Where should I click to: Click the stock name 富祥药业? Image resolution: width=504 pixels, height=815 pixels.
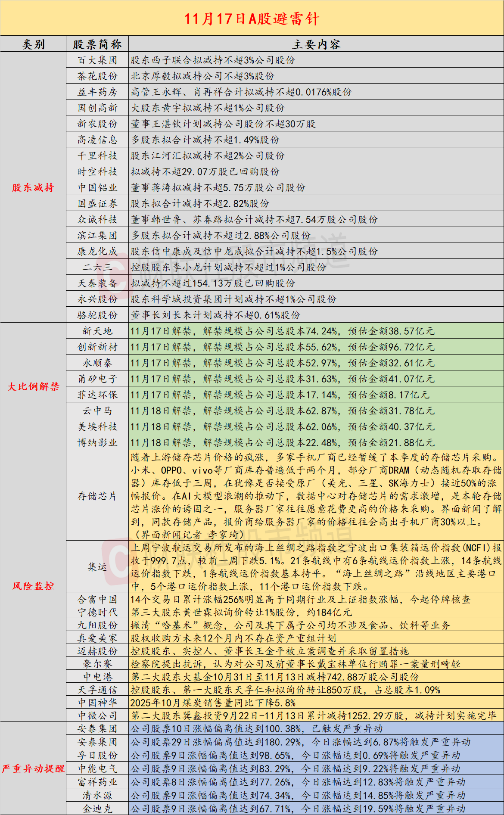97,782
